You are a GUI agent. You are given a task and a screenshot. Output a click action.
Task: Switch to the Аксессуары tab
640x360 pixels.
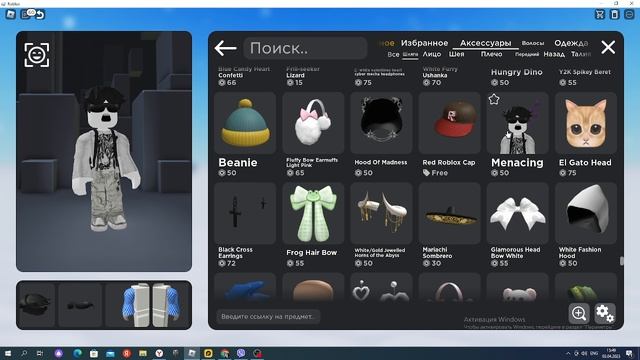485,43
